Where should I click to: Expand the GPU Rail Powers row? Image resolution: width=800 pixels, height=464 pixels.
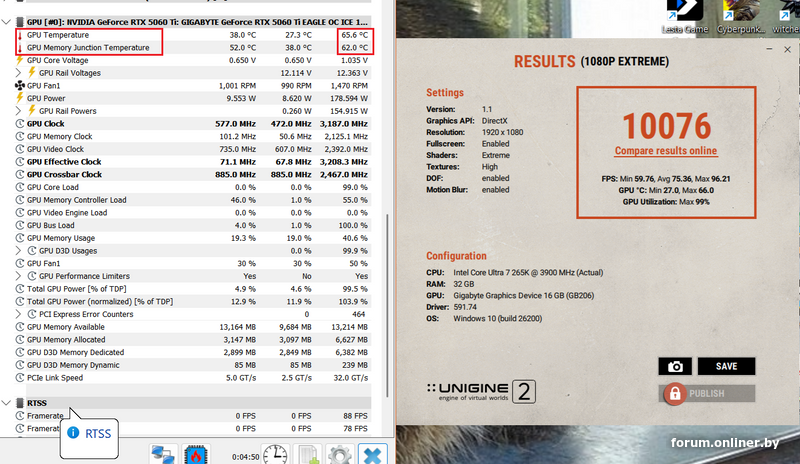point(18,111)
